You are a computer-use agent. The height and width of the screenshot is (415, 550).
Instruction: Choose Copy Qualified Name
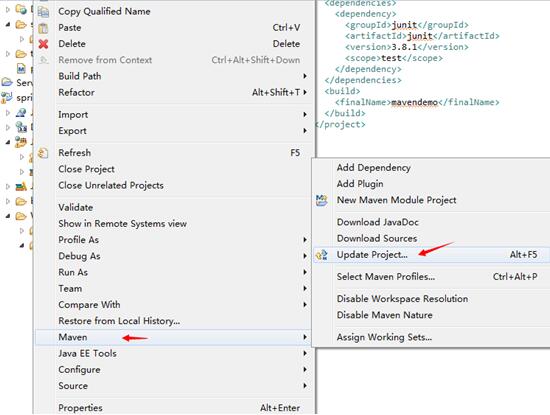(174, 12)
